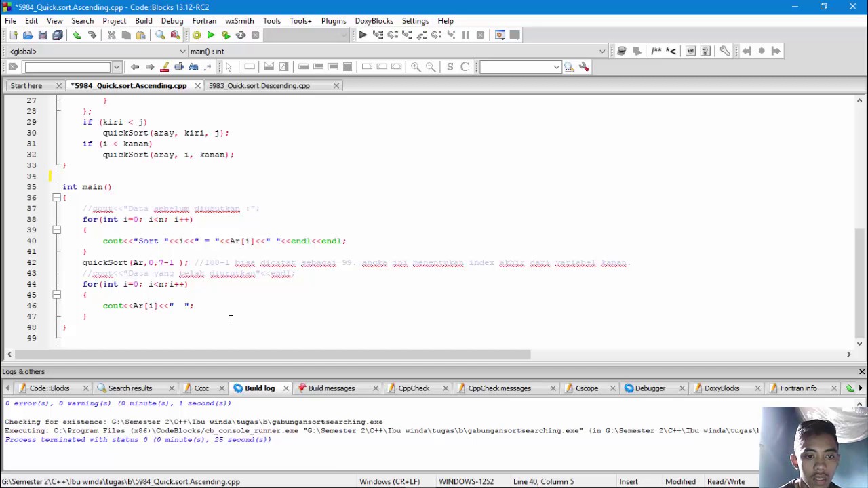
Task: Run the program with green play icon
Action: (211, 35)
